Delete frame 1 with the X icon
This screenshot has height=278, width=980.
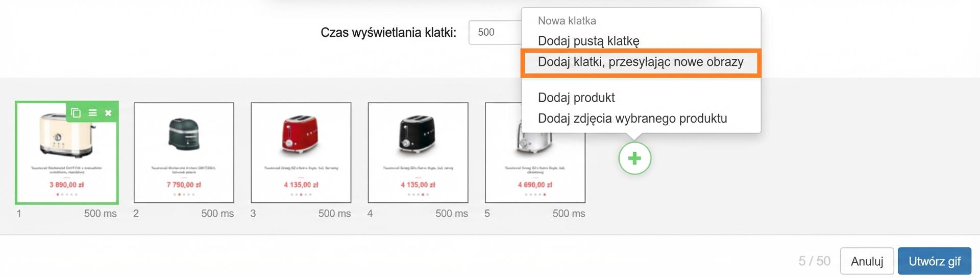[x=108, y=113]
